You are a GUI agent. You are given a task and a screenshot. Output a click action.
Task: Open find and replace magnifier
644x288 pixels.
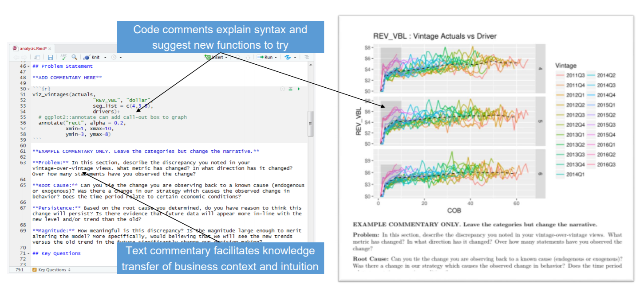pos(74,57)
